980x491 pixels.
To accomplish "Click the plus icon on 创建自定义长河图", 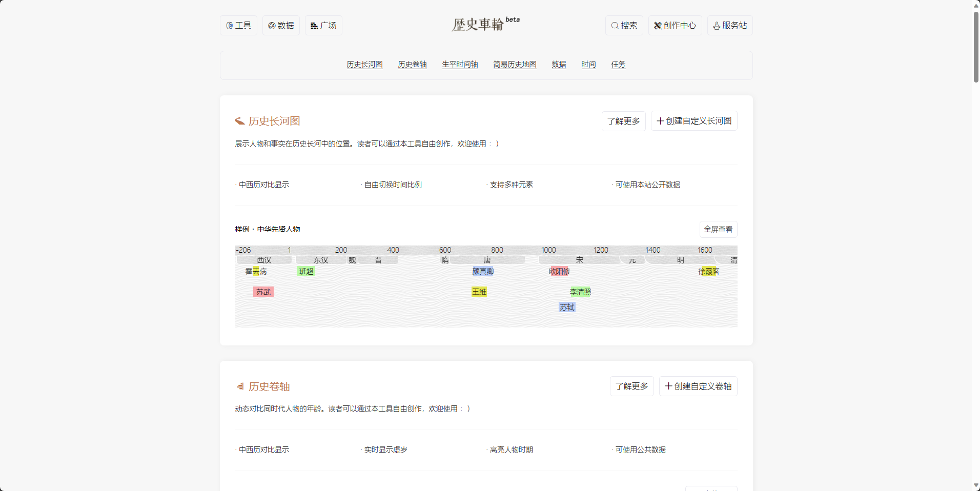I will [660, 121].
